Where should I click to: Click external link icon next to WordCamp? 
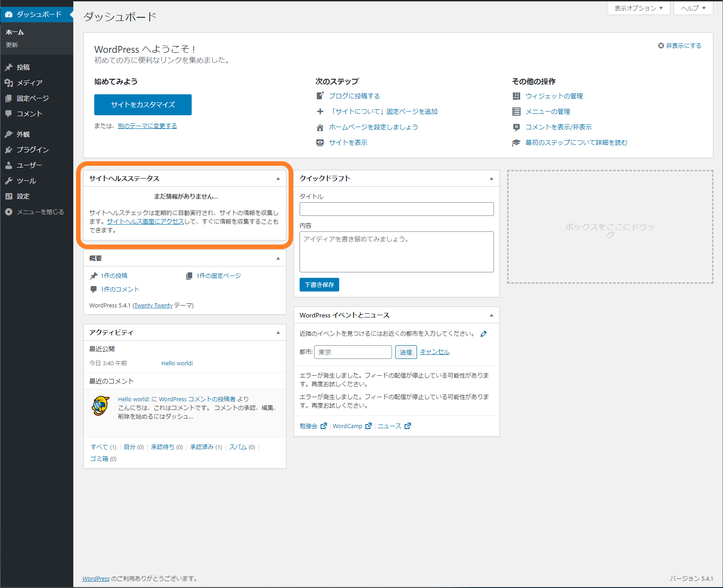click(x=369, y=426)
